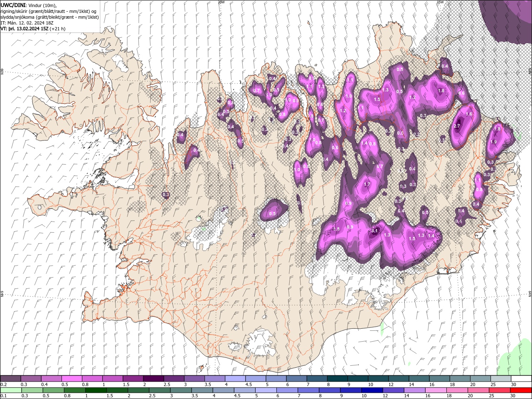532x399 pixels.
Task: Click the VT: þri. 13.02.2024 15Z valid time
Action: (x=25, y=29)
